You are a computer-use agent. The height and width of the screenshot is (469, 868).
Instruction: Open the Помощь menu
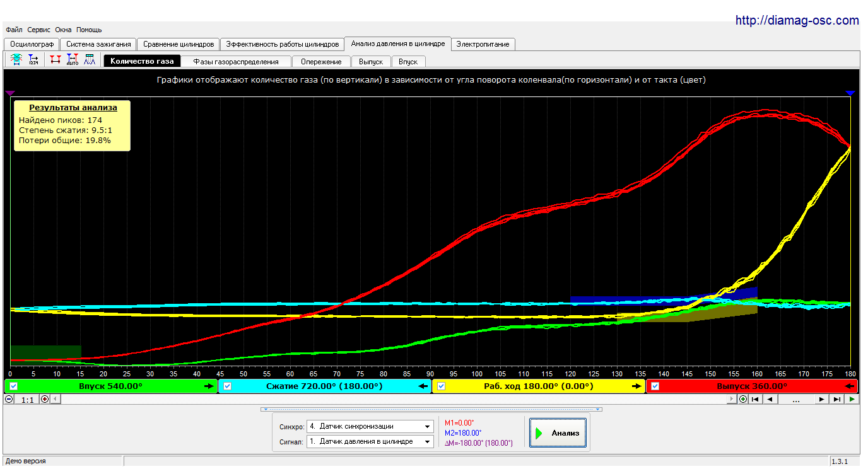(89, 30)
